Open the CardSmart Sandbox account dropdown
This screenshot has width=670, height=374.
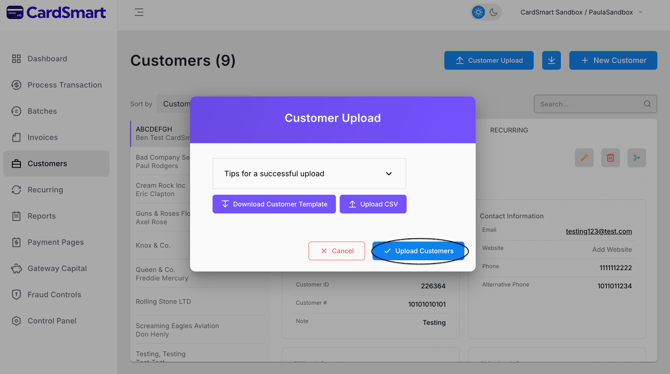pyautogui.click(x=581, y=12)
